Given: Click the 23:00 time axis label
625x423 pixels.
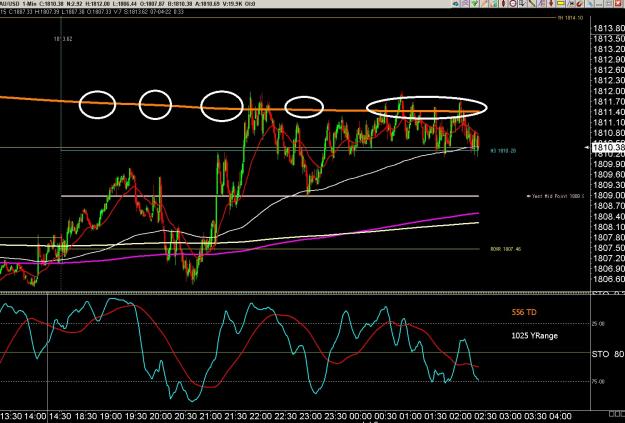Looking at the screenshot, I should click(310, 417).
